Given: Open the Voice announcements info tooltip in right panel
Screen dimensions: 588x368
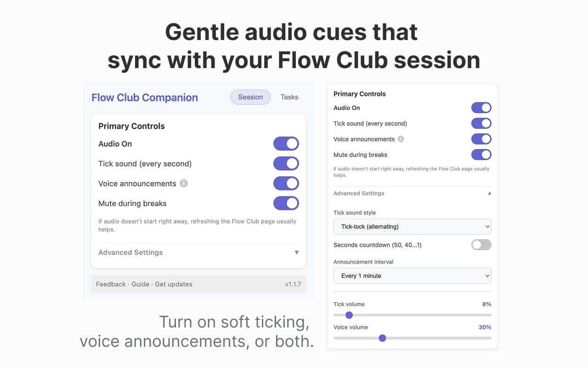Looking at the screenshot, I should [x=401, y=139].
